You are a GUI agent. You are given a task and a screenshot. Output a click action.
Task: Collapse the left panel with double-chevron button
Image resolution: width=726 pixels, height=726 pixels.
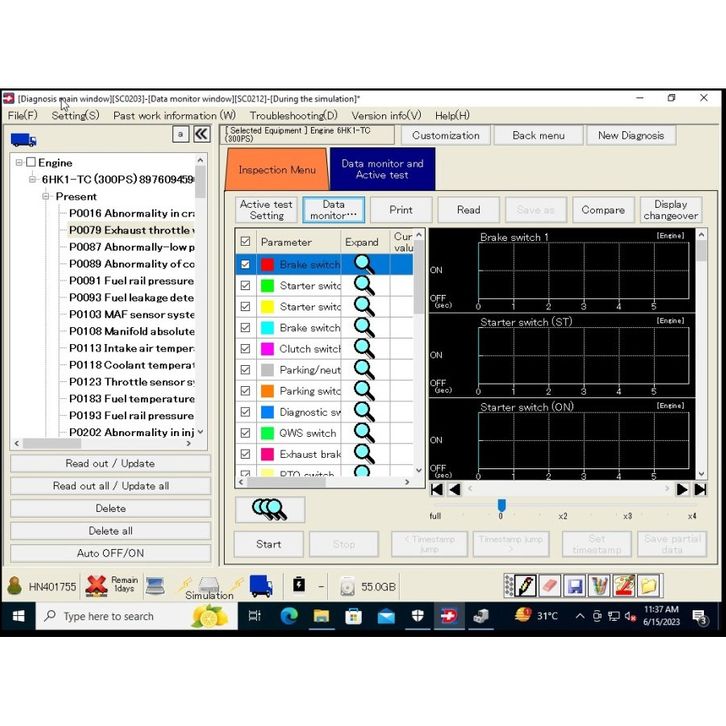(201, 134)
